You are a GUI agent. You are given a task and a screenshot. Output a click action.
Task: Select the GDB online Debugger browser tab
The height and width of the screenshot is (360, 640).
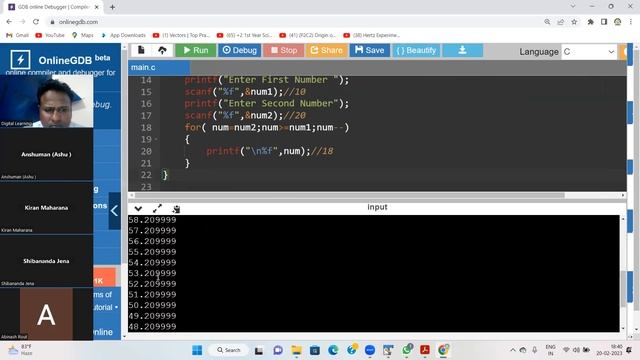point(53,7)
